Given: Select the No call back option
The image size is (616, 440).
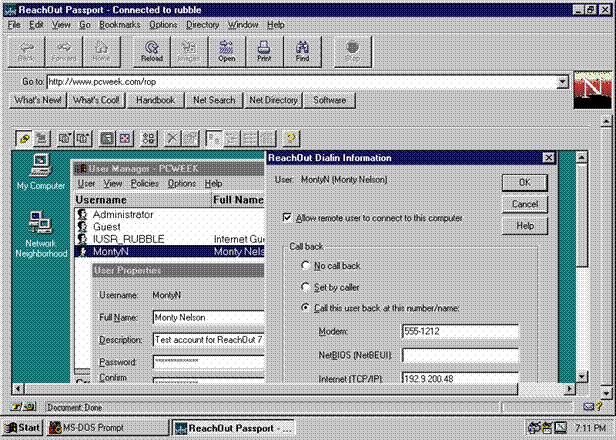Looking at the screenshot, I should [x=305, y=265].
